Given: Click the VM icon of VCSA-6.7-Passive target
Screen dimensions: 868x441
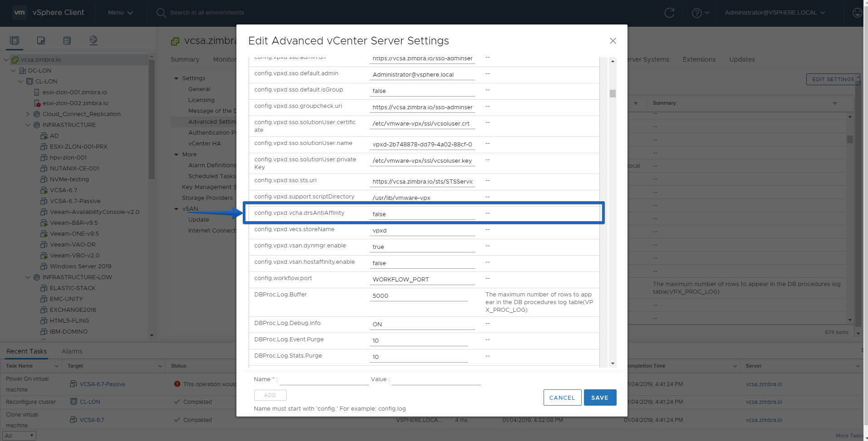Looking at the screenshot, I should 74,384.
